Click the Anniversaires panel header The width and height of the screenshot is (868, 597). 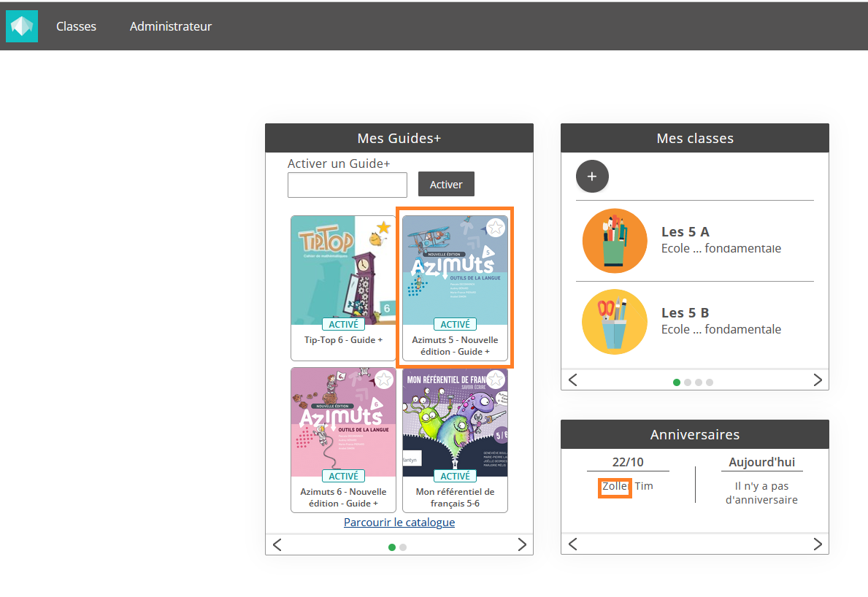(x=695, y=434)
